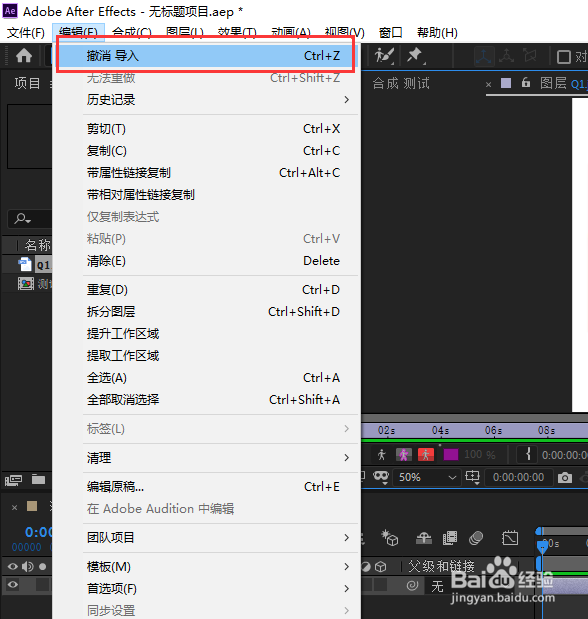Image resolution: width=588 pixels, height=619 pixels.
Task: Open the 50% magnification dropdown
Action: coord(426,477)
